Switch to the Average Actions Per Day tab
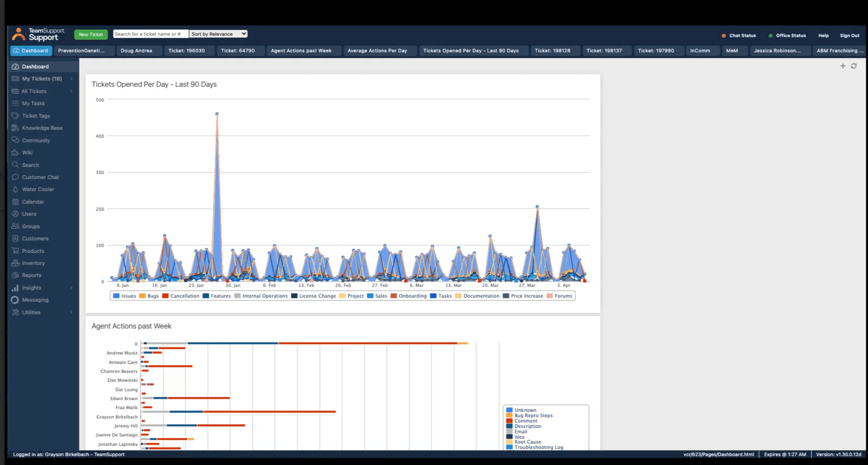This screenshot has height=465, width=868. pyautogui.click(x=377, y=50)
